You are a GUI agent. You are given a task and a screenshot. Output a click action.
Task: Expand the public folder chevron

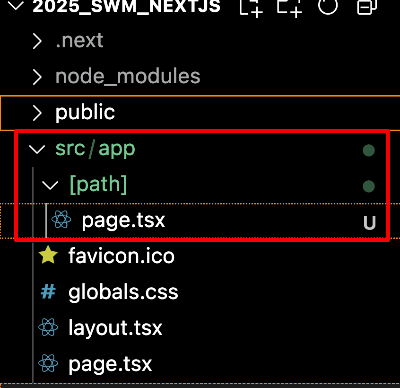(37, 113)
